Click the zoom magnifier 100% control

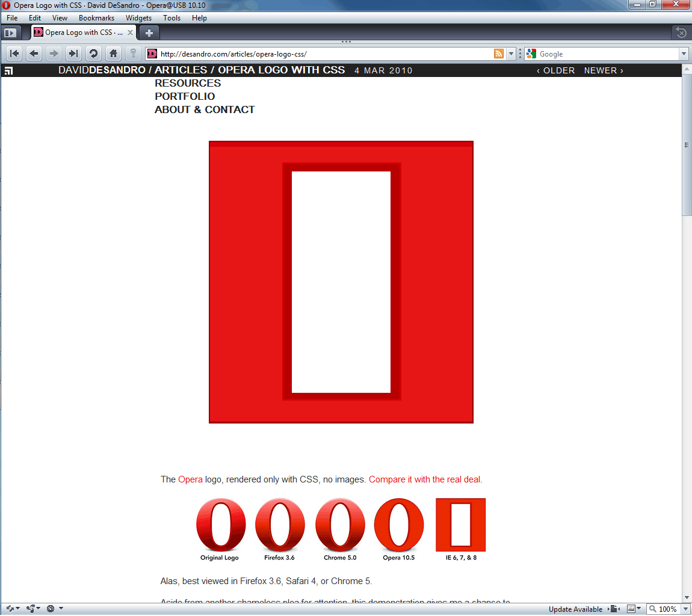[663, 609]
